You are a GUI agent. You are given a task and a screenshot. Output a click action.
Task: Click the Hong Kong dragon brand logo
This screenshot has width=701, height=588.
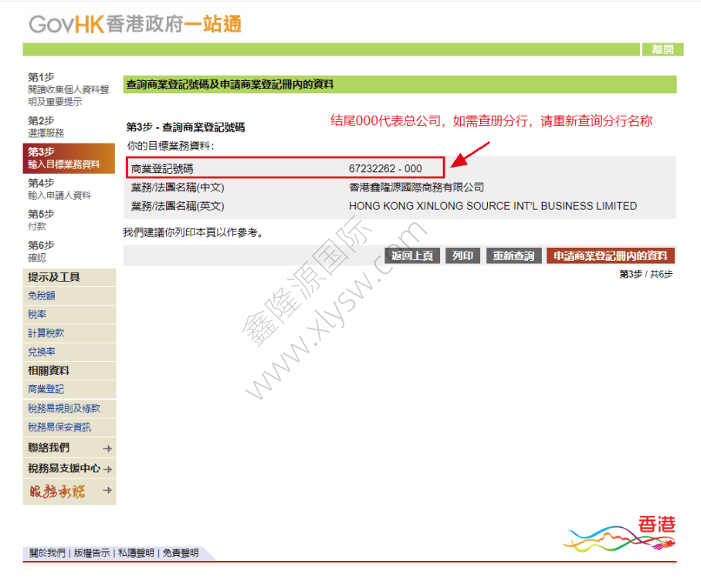(621, 534)
